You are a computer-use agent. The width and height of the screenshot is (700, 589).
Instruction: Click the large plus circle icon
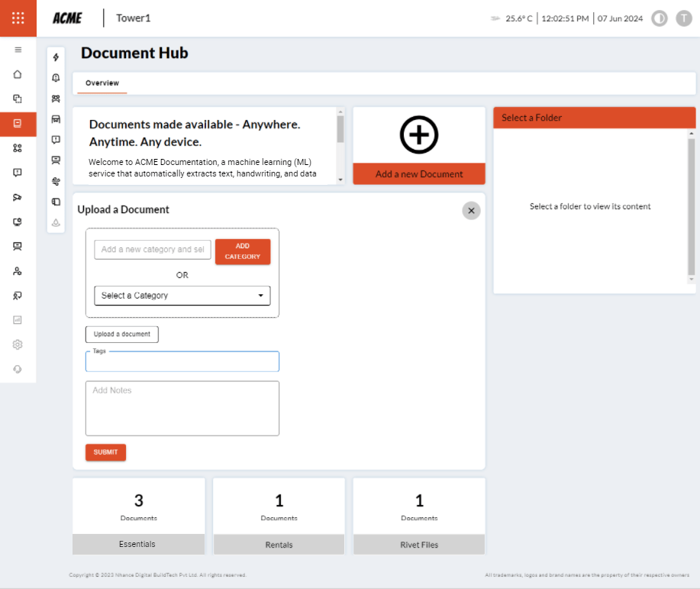click(x=419, y=135)
